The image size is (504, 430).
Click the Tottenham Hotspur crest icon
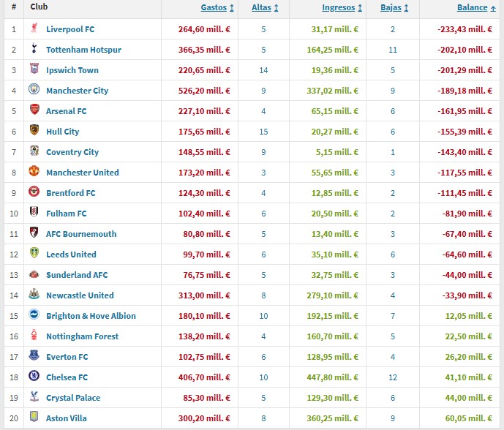pyautogui.click(x=34, y=48)
